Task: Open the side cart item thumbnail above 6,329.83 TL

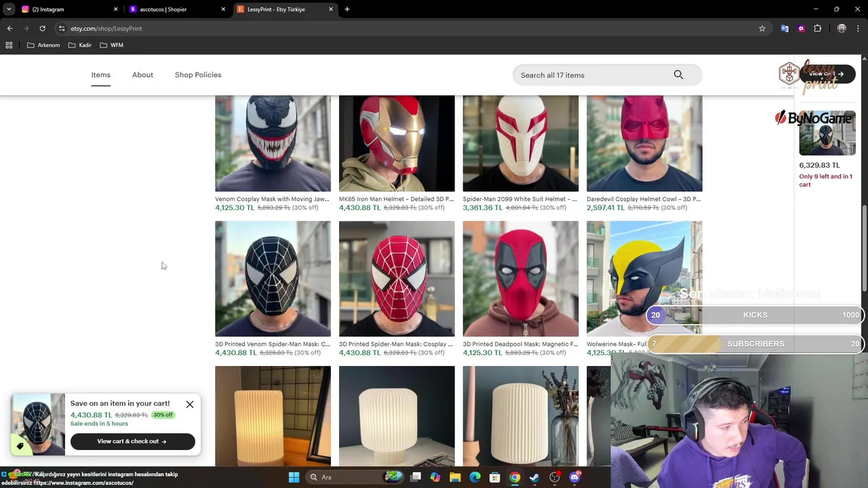Action: click(827, 133)
